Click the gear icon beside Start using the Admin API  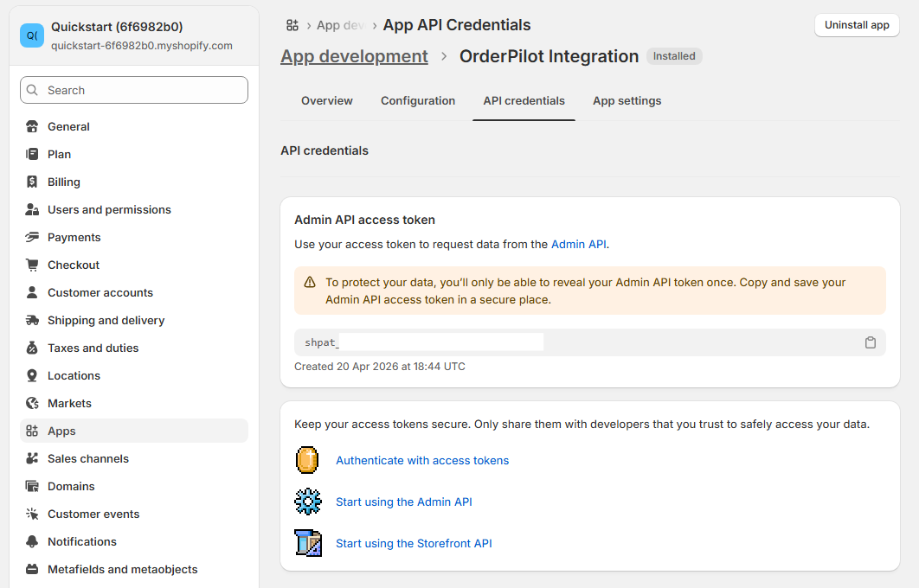tap(307, 502)
